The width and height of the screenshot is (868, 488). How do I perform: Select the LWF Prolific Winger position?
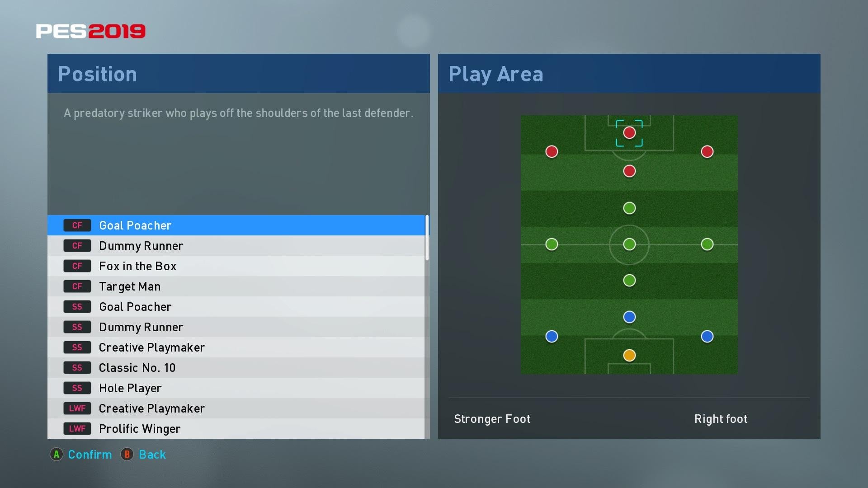tap(238, 428)
